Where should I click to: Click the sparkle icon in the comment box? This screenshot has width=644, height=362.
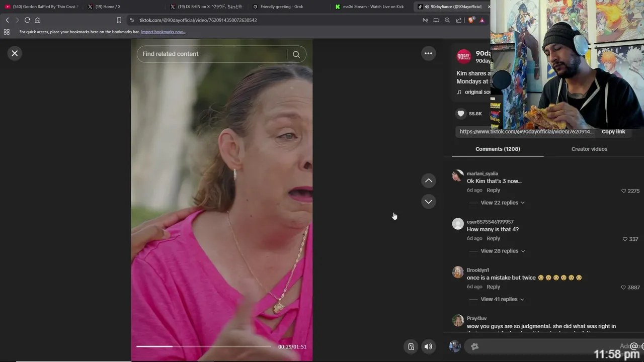click(x=474, y=346)
